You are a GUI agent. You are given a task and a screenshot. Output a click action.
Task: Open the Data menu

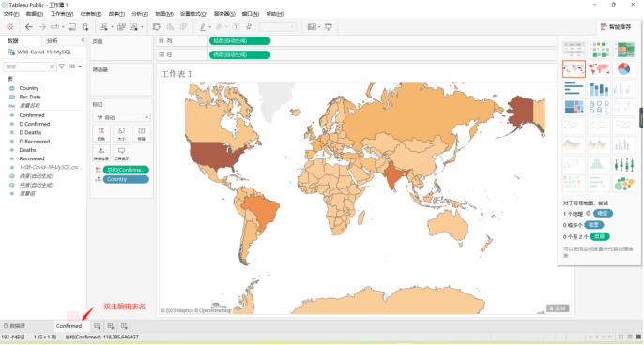35,14
